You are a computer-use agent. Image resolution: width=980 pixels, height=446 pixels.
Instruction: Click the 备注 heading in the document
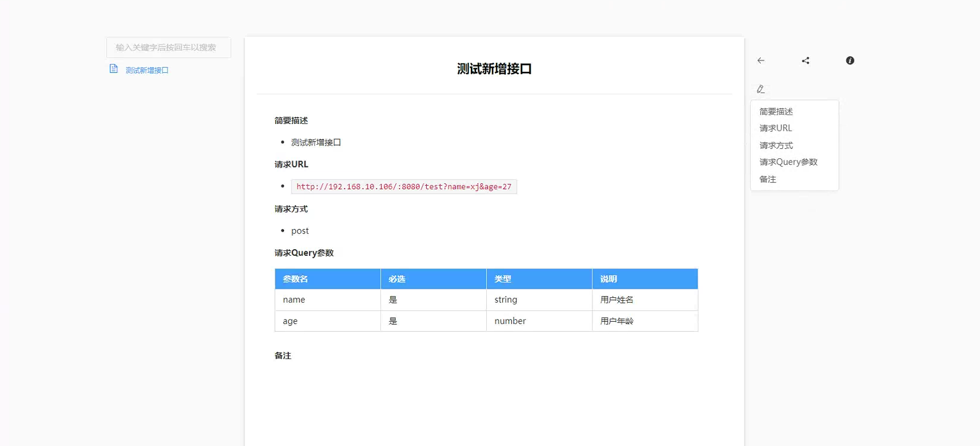(x=283, y=356)
